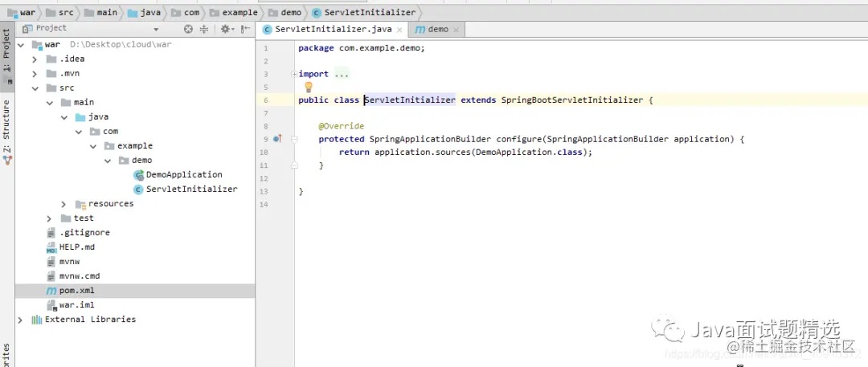Expand the resources folder
868x367 pixels.
point(63,204)
